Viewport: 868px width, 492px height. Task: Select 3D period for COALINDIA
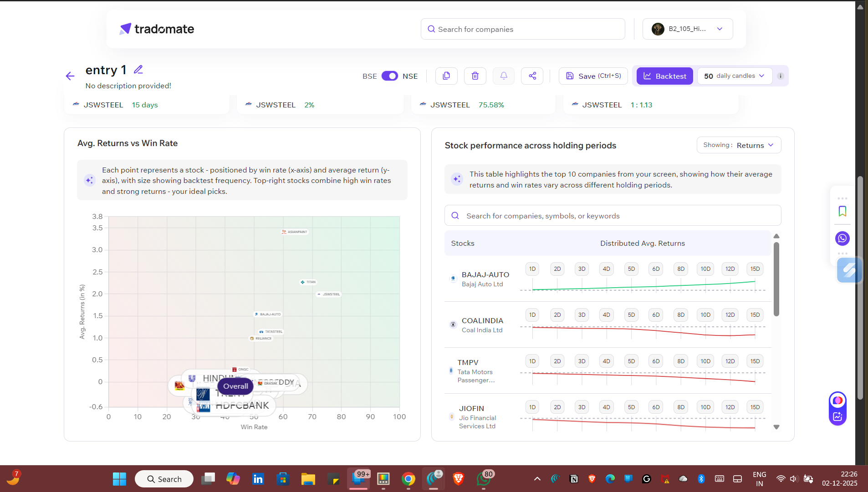582,315
